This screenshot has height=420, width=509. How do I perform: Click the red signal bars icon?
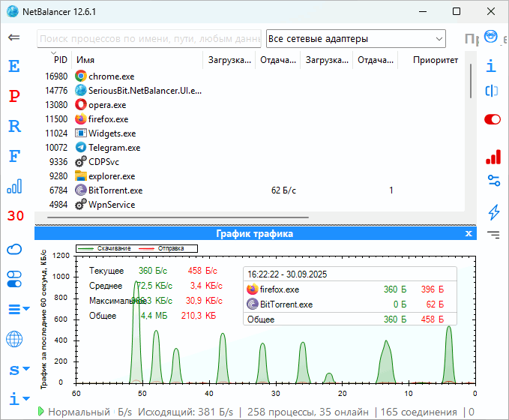click(493, 157)
